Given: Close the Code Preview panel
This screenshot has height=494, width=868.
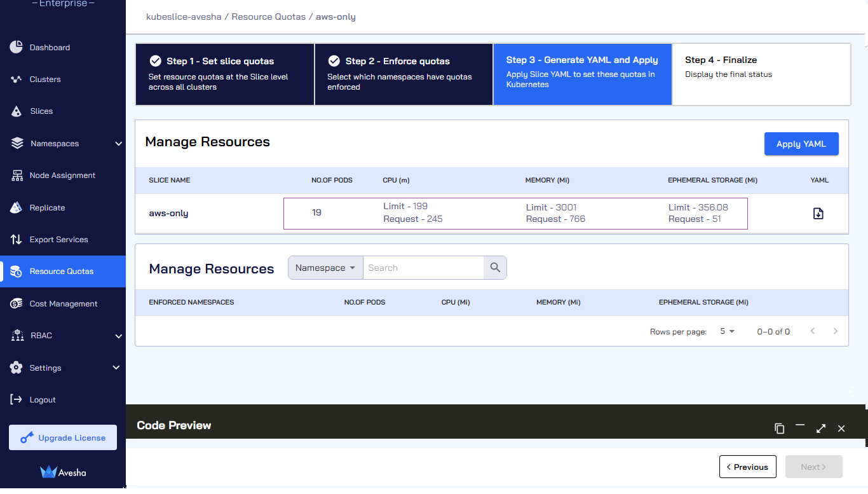Looking at the screenshot, I should coord(841,429).
